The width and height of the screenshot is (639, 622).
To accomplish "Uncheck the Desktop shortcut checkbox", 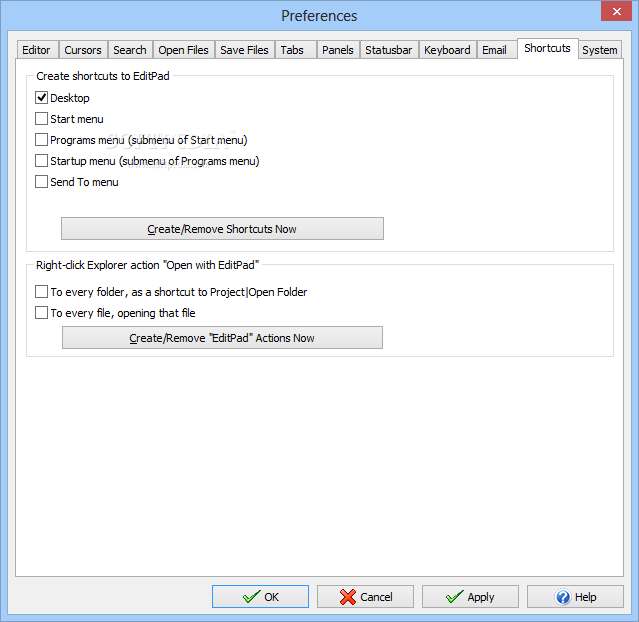I will point(41,98).
